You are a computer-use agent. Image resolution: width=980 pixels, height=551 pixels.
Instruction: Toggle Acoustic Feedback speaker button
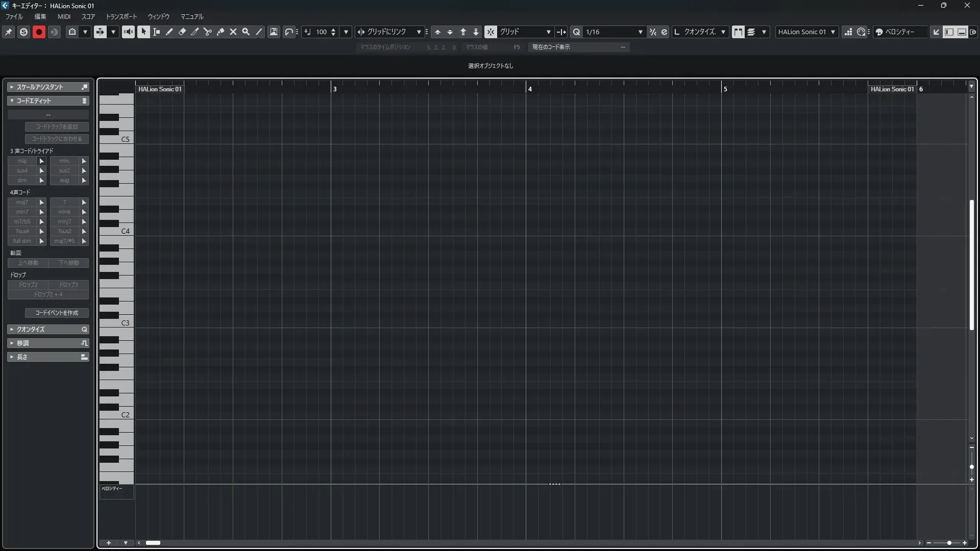click(x=128, y=32)
